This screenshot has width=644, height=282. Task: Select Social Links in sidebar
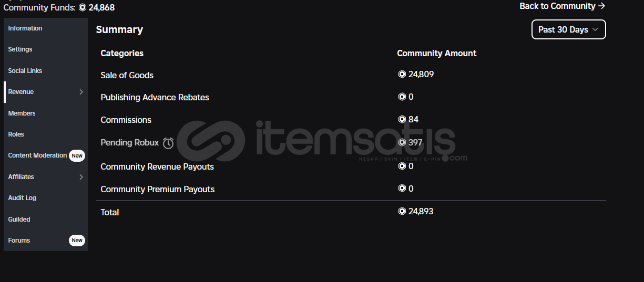[46, 71]
